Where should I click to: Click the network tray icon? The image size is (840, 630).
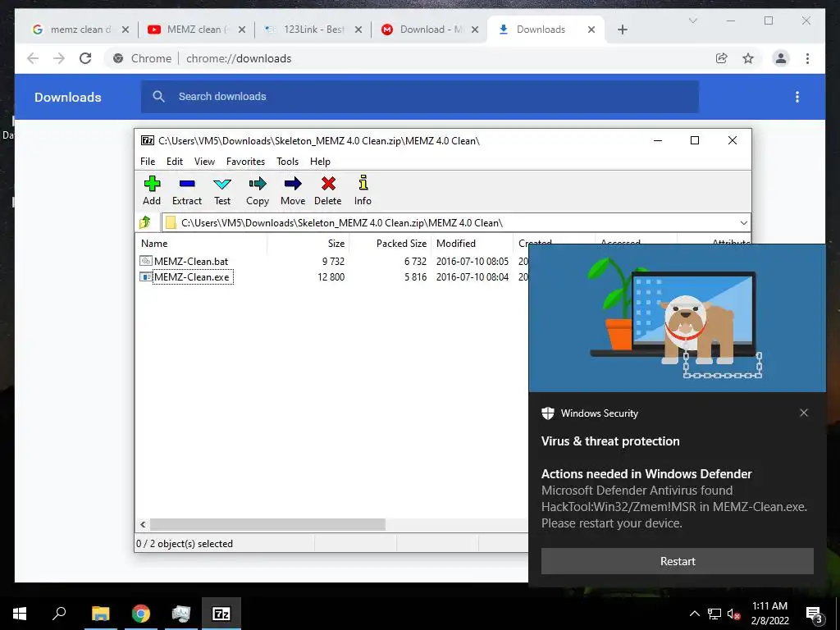point(714,614)
